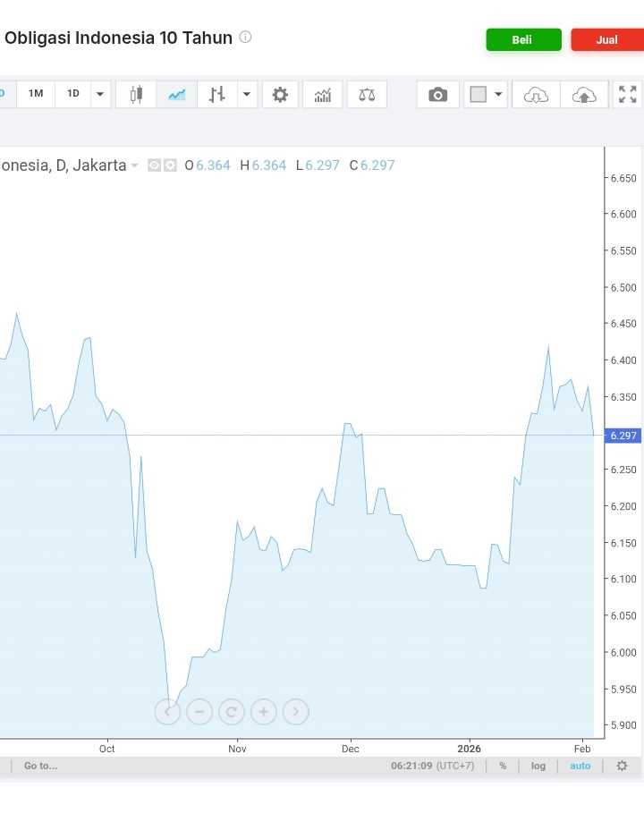Select the 1D timeframe
The image size is (644, 813).
point(73,94)
